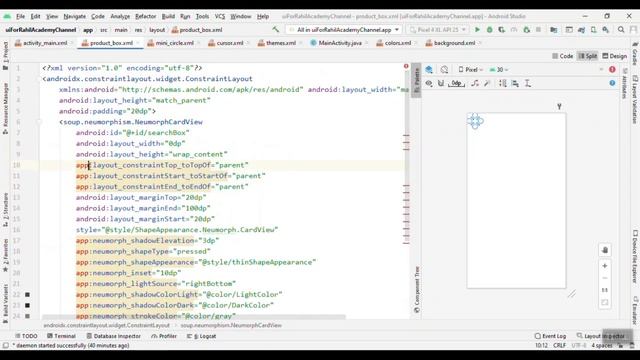The image size is (640, 360).
Task: Open the Build menu
Action: click(x=168, y=16)
